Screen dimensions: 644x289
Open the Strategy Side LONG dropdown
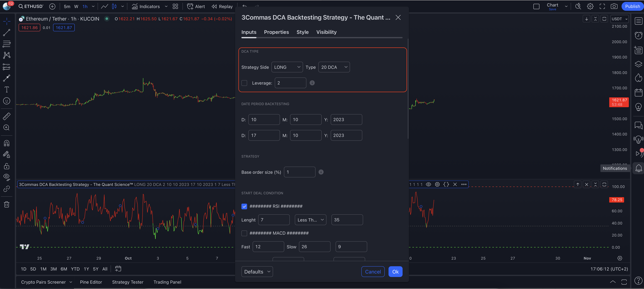click(x=287, y=67)
